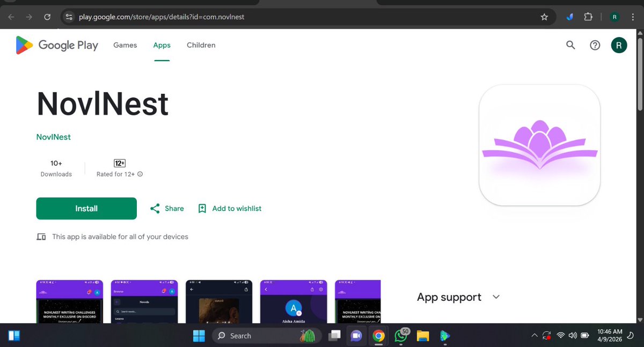This screenshot has height=347, width=644.
Task: Open WhatsApp from the taskbar
Action: coord(401,336)
